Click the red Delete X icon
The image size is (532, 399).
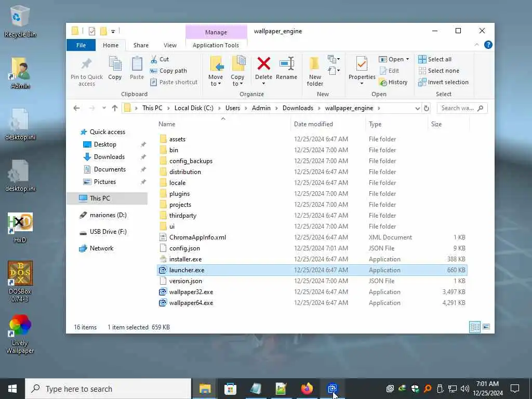(263, 63)
